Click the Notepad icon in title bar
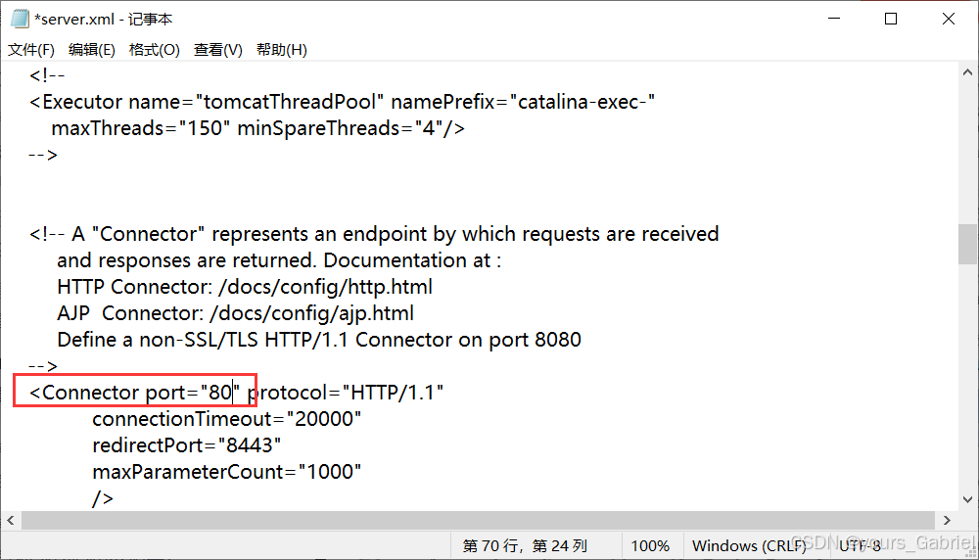The width and height of the screenshot is (979, 560). click(19, 19)
